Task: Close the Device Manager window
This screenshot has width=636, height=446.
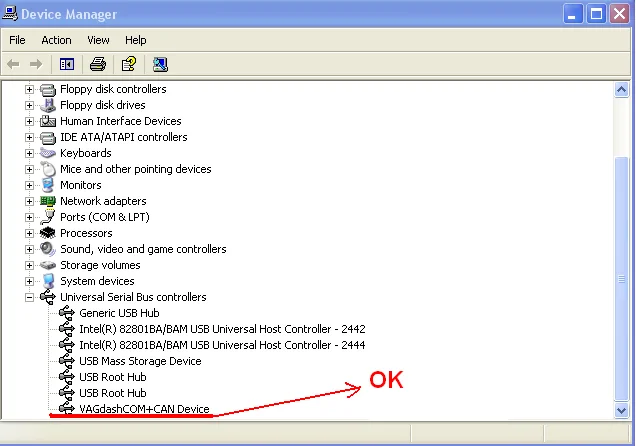Action: [619, 14]
